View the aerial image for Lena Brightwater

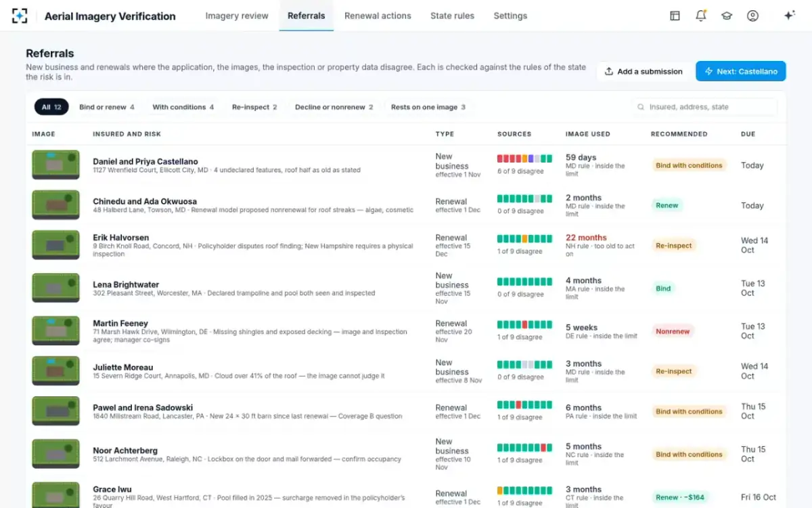pos(55,288)
